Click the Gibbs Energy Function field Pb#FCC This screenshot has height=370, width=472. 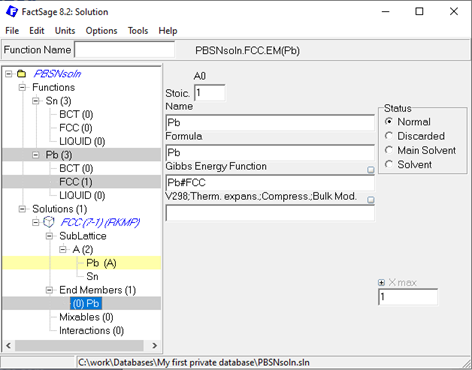click(270, 183)
